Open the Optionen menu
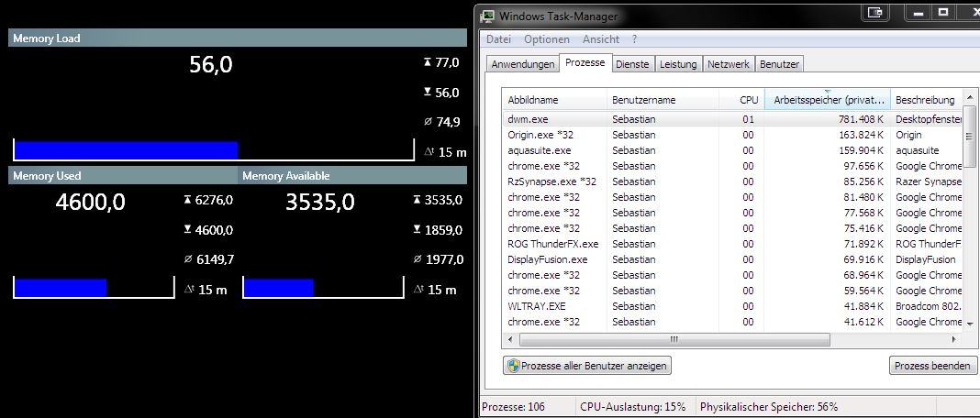 click(x=547, y=38)
